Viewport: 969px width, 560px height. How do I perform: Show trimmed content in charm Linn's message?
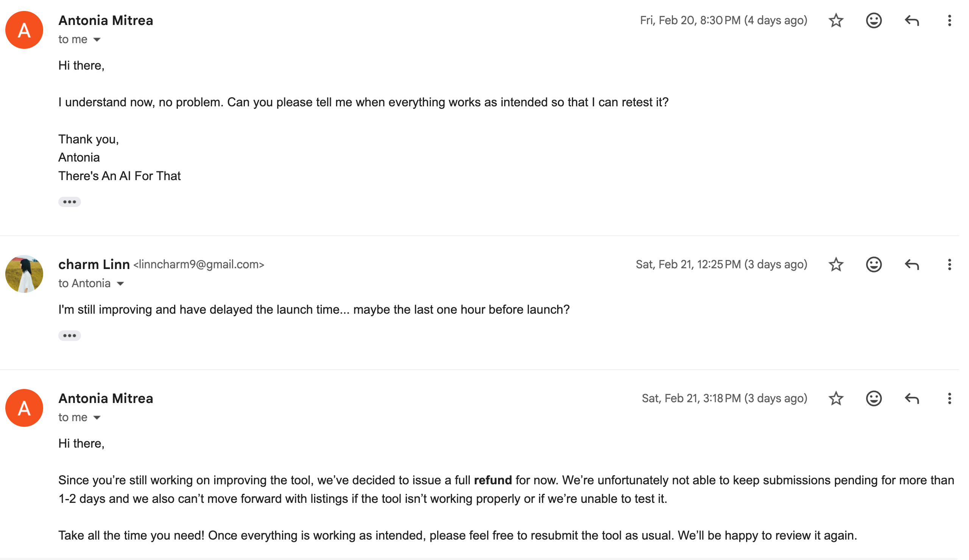click(70, 336)
